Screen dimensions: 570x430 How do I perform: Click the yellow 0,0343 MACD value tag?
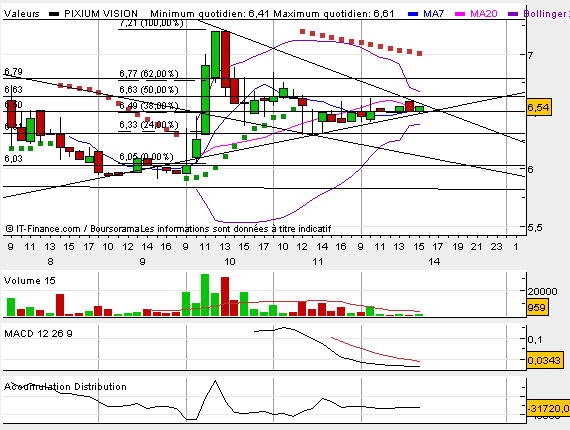coord(545,360)
